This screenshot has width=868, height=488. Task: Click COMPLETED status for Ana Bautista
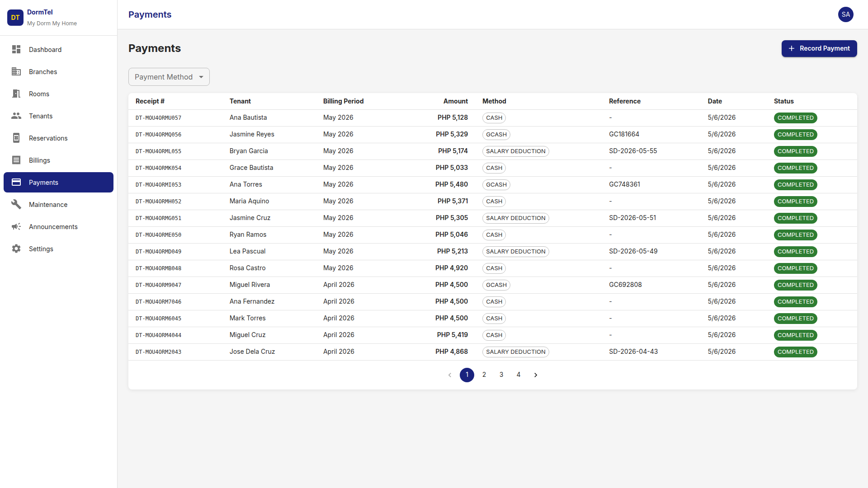795,118
